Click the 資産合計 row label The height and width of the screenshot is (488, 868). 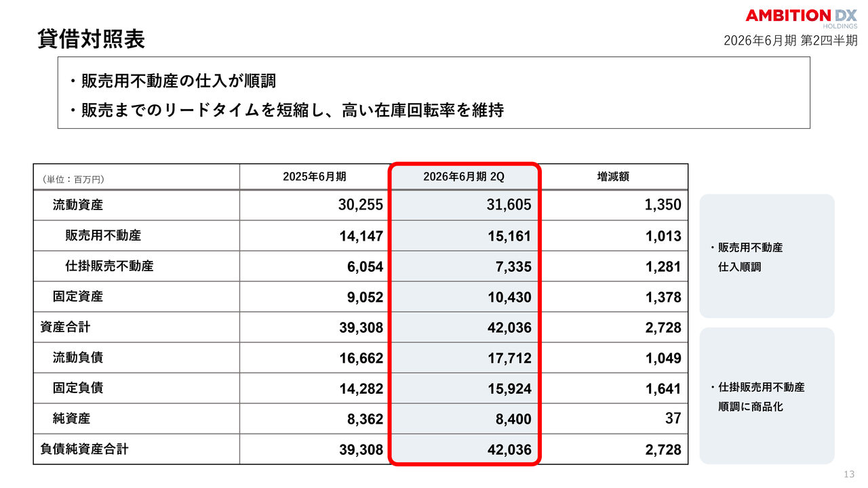65,327
